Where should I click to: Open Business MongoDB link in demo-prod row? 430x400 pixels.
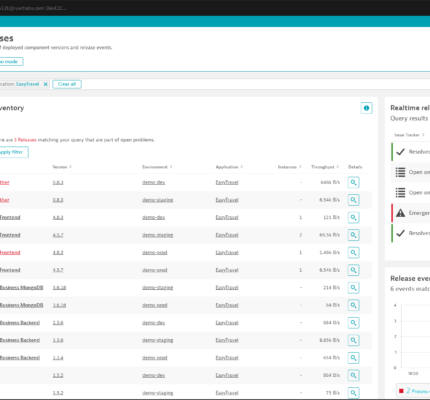coord(21,305)
